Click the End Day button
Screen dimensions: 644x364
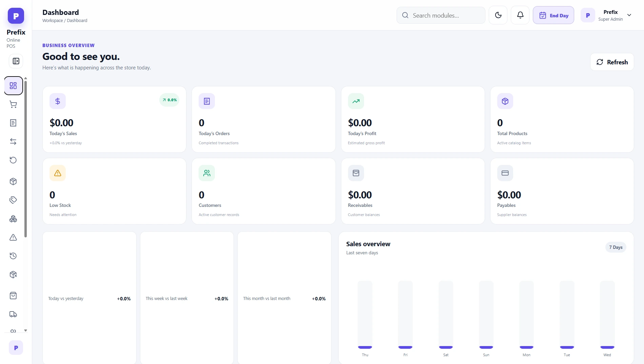click(x=553, y=15)
